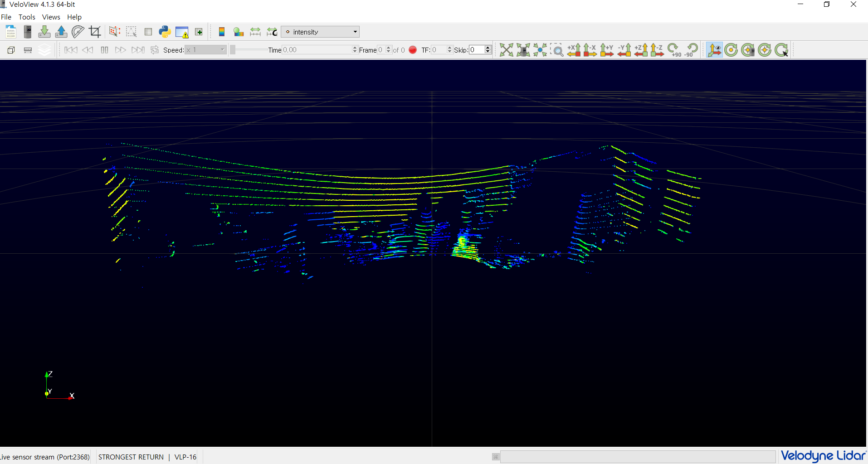
Task: Toggle color legend visibility icon
Action: pos(222,32)
